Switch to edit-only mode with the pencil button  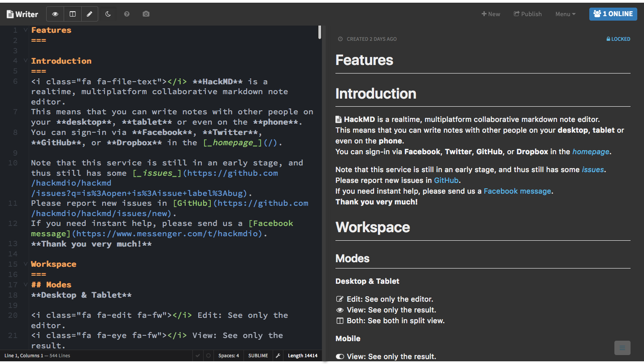pos(90,14)
